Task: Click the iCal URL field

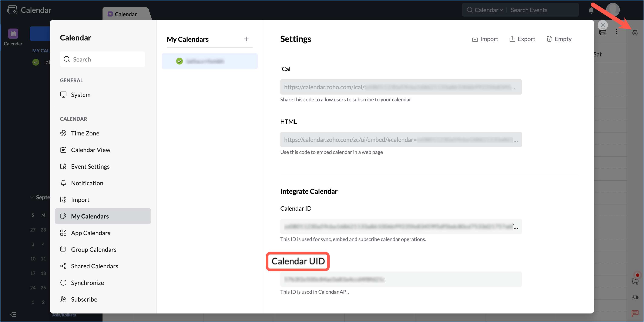Action: (401, 87)
